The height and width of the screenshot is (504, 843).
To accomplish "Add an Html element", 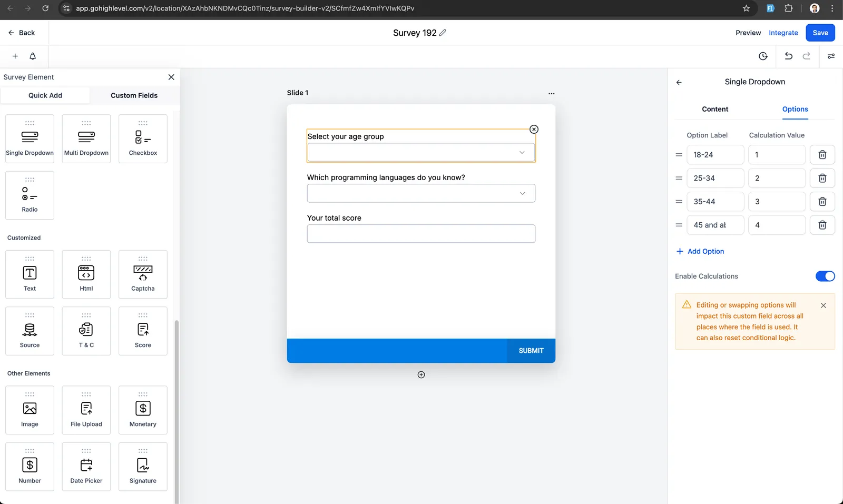I will click(x=86, y=274).
